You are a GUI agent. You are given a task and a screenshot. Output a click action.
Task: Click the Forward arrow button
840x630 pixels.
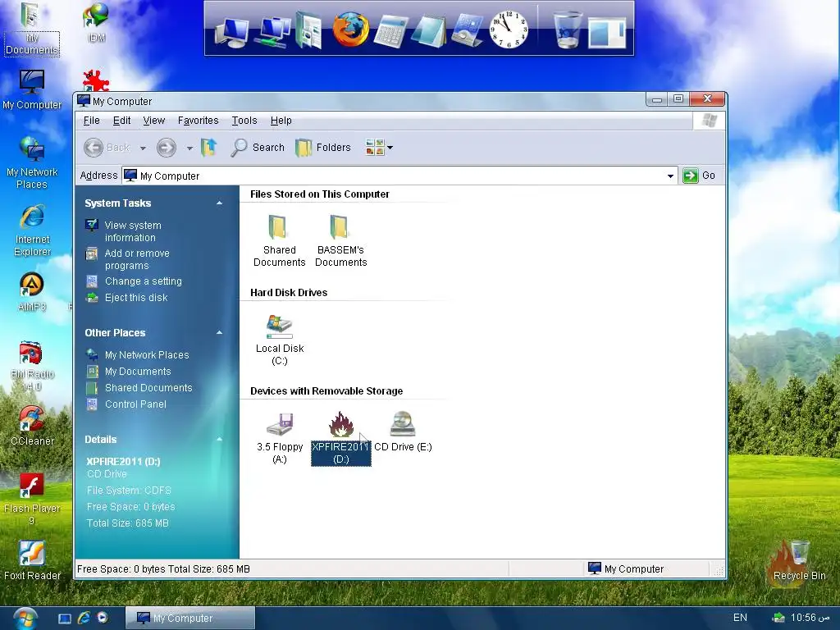[166, 148]
